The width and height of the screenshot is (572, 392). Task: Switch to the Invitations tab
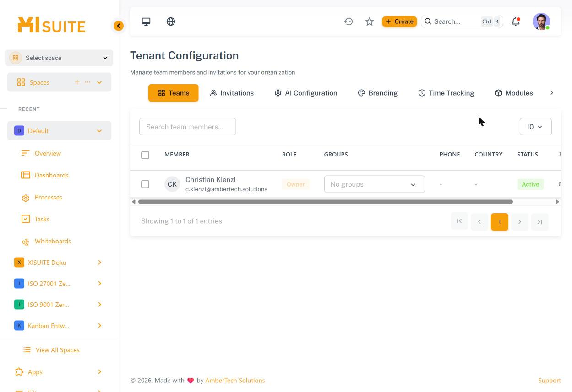point(232,93)
